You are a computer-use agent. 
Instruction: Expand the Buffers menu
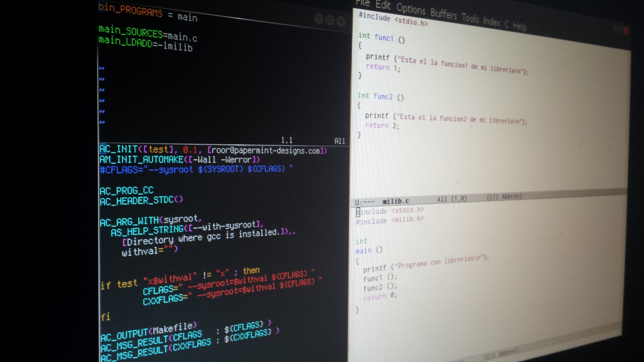[443, 14]
